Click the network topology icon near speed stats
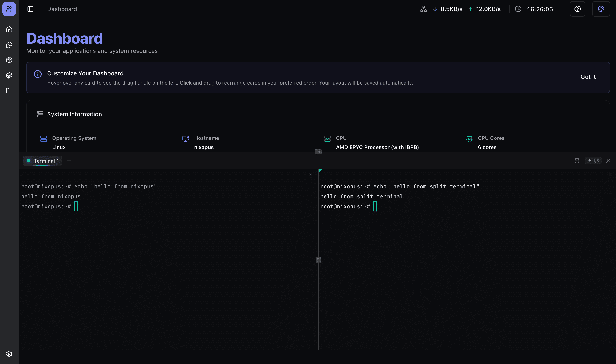Screen dimensions: 616x364 pos(423,9)
